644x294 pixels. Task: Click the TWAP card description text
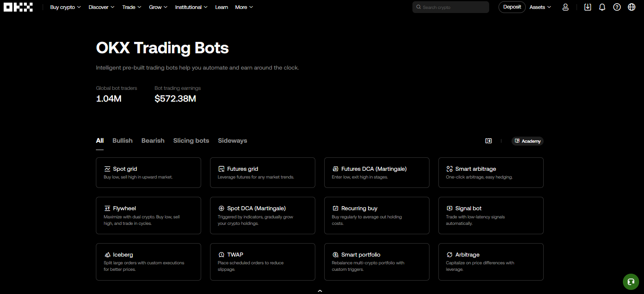click(251, 266)
